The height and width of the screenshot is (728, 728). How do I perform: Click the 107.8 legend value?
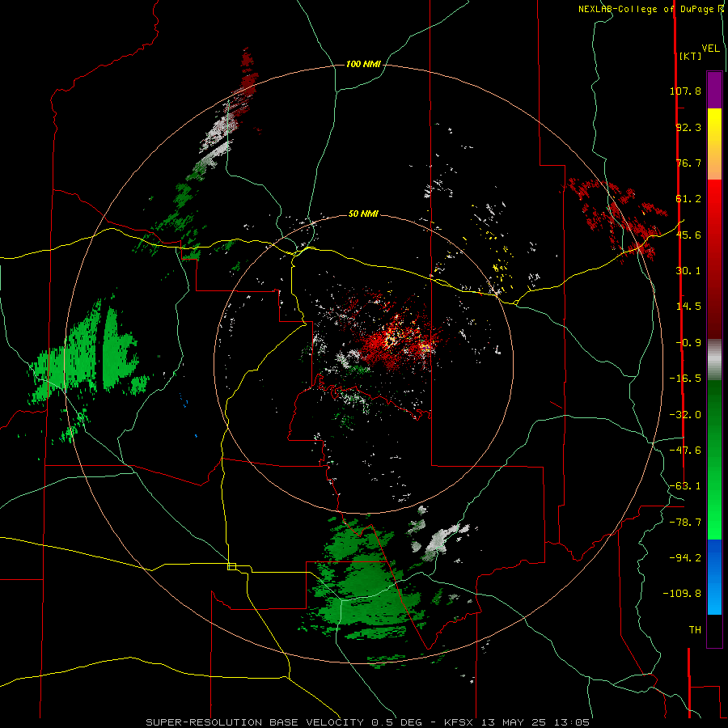[685, 91]
